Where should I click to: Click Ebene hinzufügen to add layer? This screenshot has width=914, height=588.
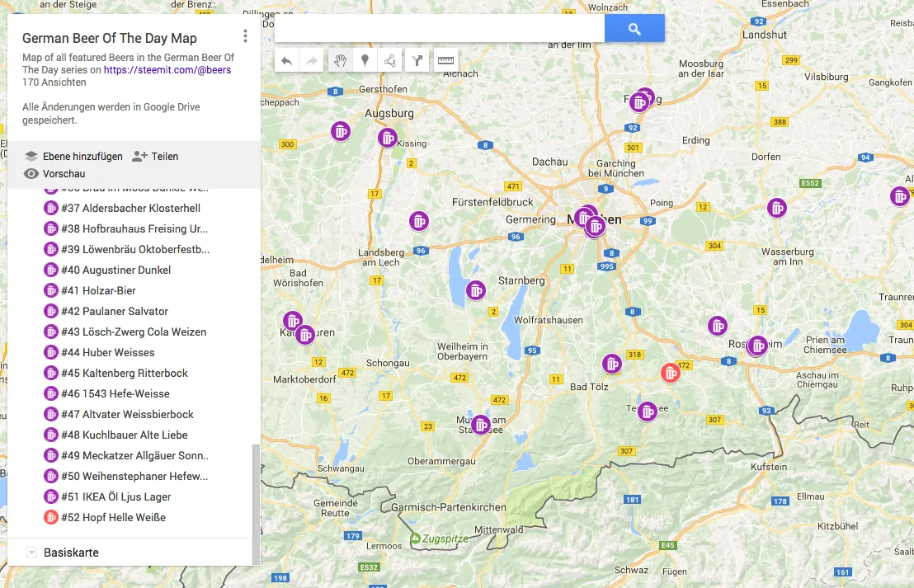pyautogui.click(x=73, y=156)
